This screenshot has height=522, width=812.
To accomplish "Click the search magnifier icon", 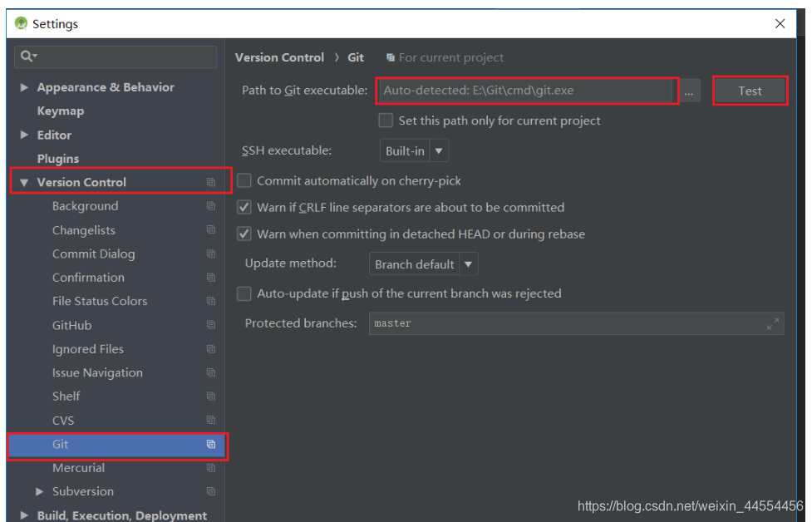I will pos(27,56).
